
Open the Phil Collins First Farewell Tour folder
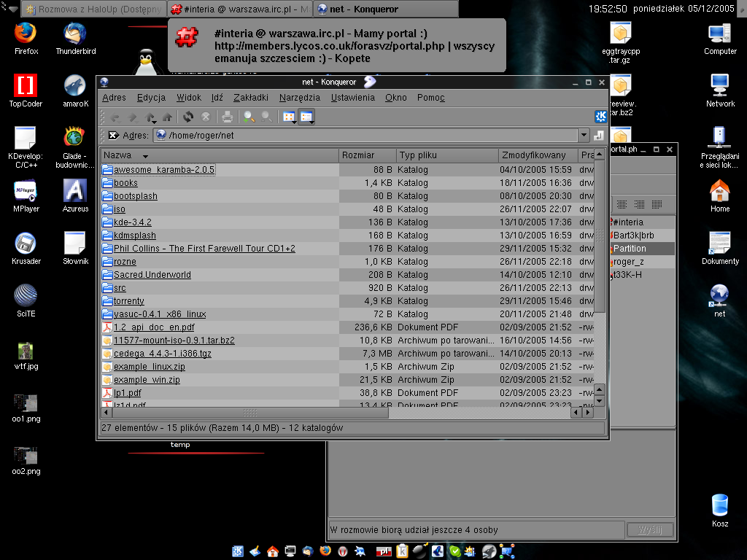coord(204,249)
